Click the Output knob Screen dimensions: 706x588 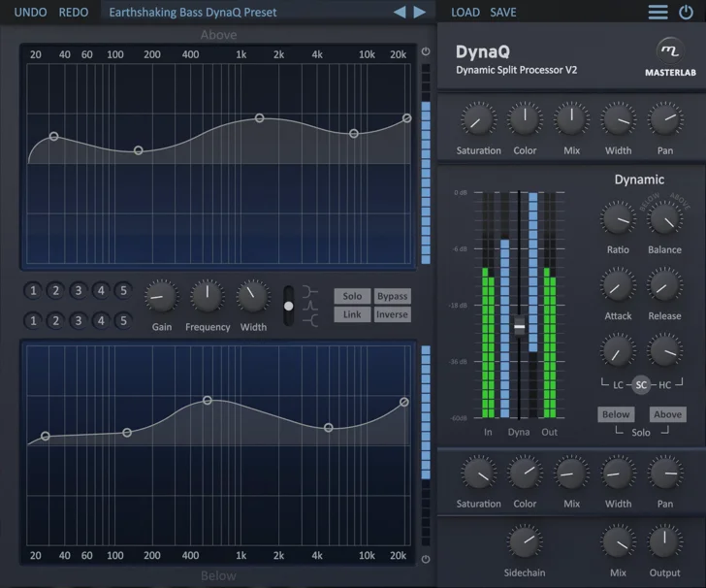[665, 542]
